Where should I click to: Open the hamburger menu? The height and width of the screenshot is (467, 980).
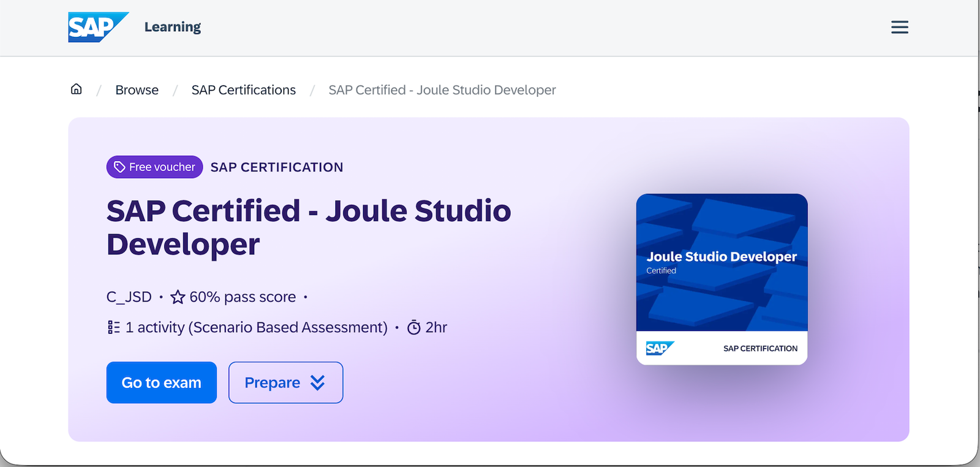[x=899, y=27]
